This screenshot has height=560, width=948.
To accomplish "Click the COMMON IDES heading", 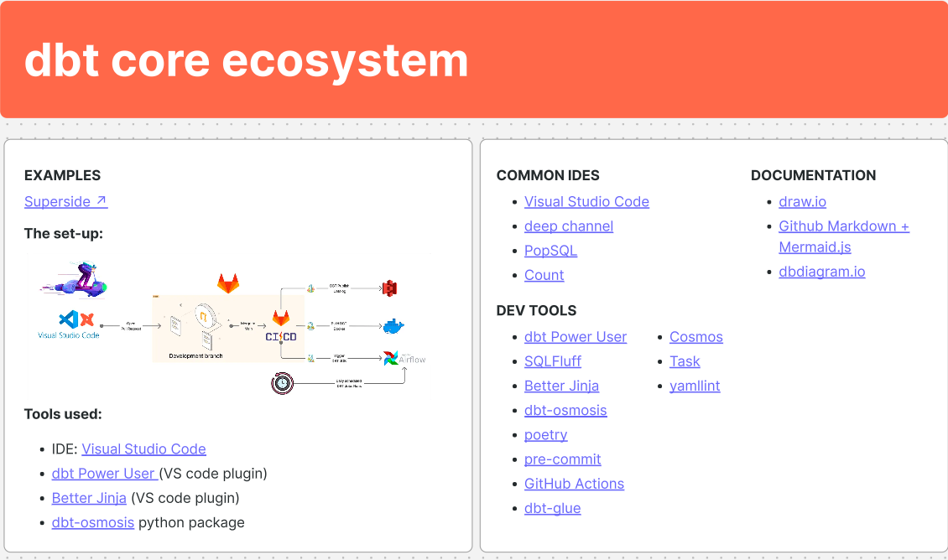I will pos(548,175).
